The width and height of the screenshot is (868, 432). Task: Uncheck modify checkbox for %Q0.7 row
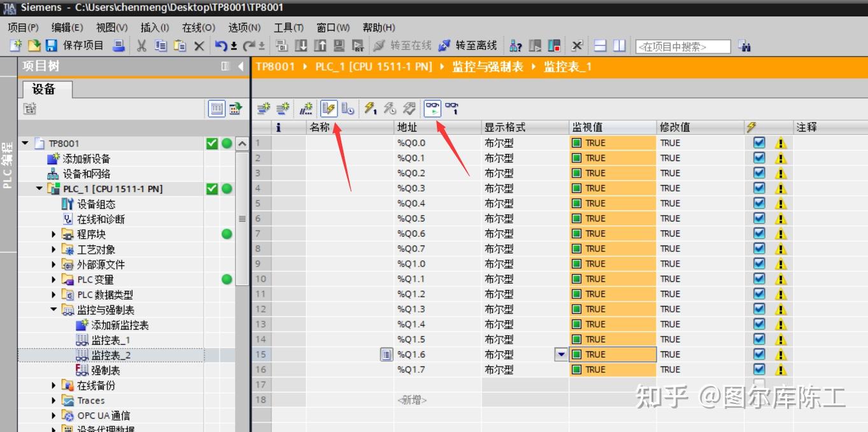click(x=758, y=248)
